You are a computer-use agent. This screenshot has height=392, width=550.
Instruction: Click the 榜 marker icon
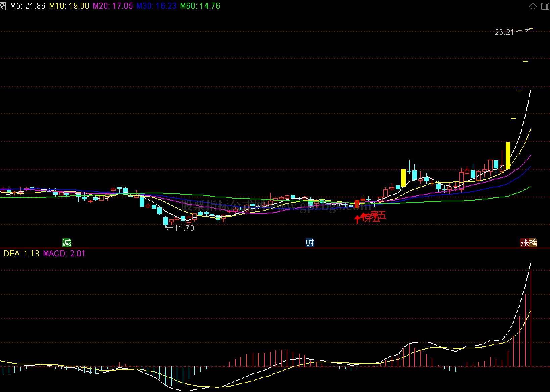pos(533,242)
